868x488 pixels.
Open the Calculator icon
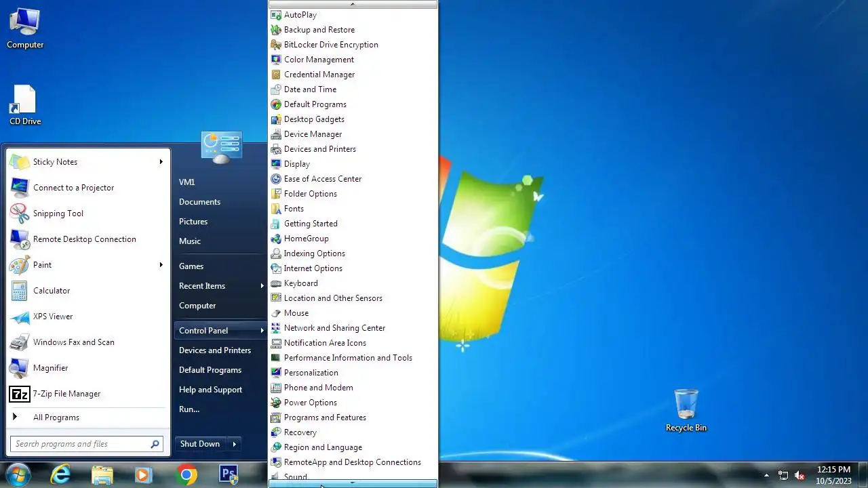[x=20, y=291]
